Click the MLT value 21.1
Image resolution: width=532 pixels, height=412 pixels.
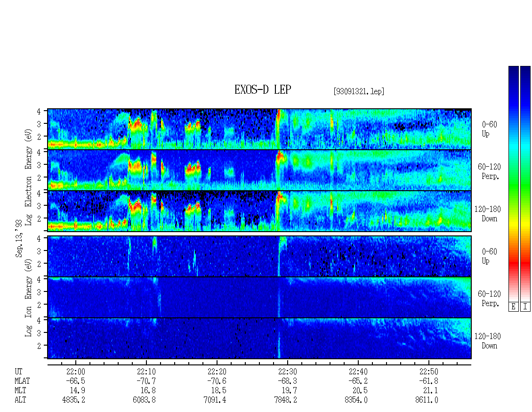430,391
